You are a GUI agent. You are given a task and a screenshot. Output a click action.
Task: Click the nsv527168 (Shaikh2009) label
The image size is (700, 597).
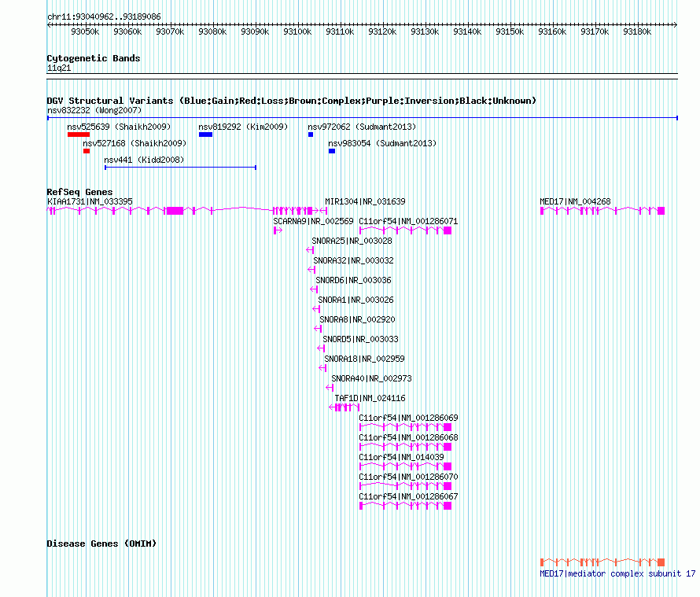pos(134,143)
